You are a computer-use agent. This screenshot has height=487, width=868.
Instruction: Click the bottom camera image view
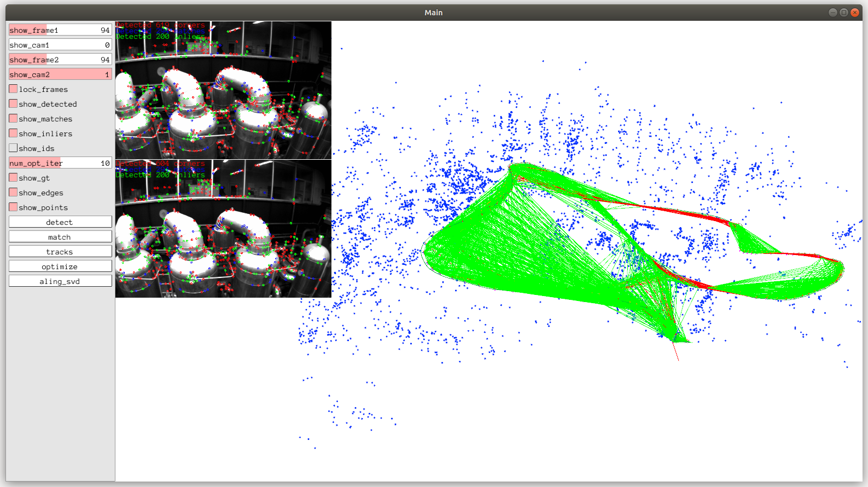(x=223, y=229)
